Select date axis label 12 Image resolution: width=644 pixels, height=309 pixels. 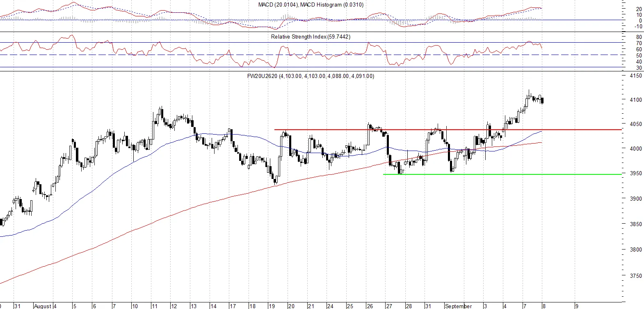pos(174,306)
